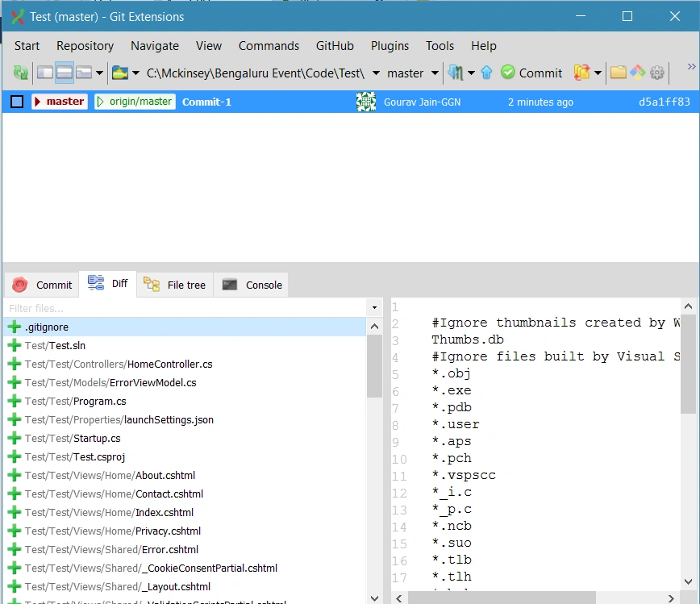Open the Plugins menu
Screen dimensions: 700x604
point(390,45)
